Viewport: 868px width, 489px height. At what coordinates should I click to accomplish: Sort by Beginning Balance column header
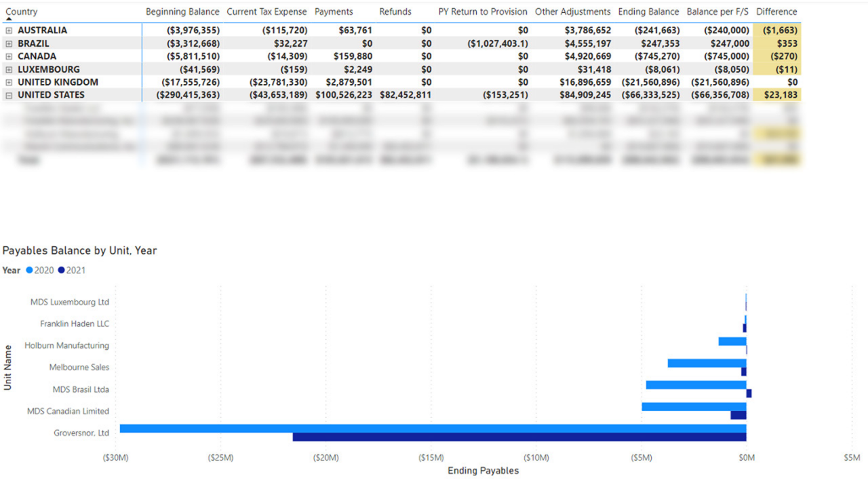coord(182,12)
